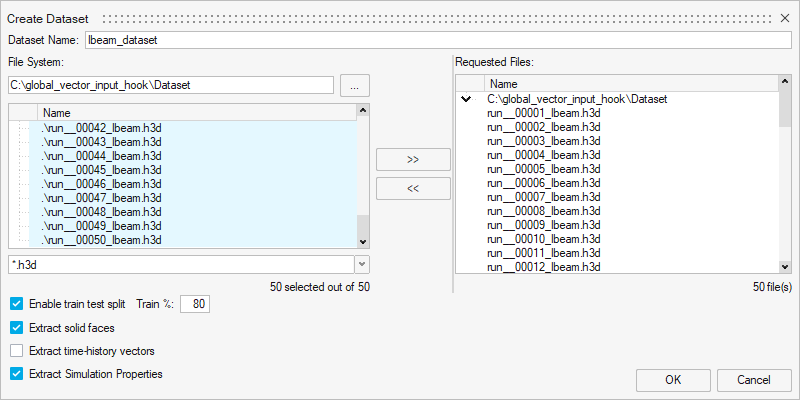Select run__00001_lbeam.h3d in Requested Files
The height and width of the screenshot is (400, 800).
point(544,113)
